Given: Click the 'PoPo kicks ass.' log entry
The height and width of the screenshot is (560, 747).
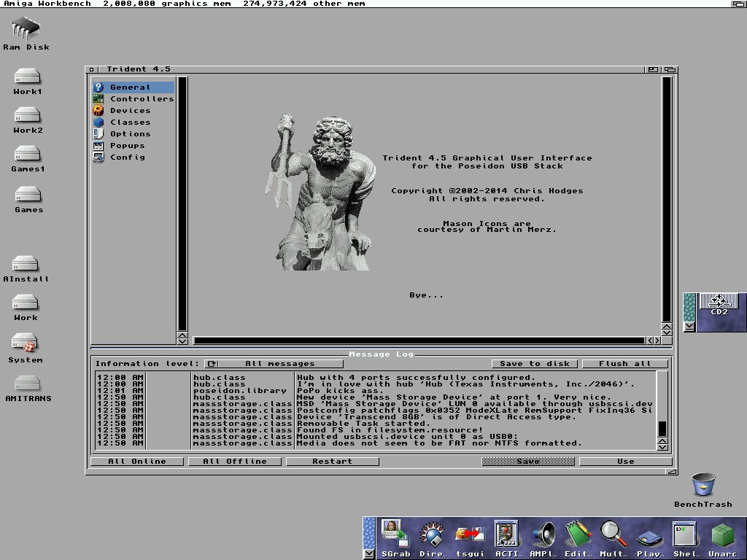Looking at the screenshot, I should pyautogui.click(x=340, y=391).
